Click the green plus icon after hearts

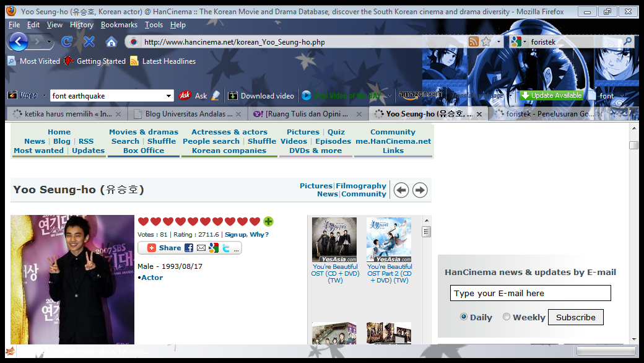[268, 222]
